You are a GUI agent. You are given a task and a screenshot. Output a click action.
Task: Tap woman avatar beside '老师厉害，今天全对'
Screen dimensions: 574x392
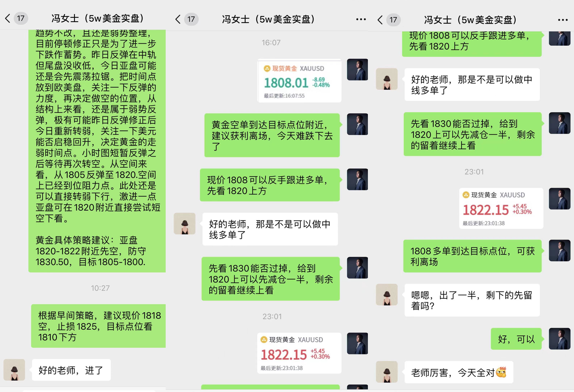(387, 372)
